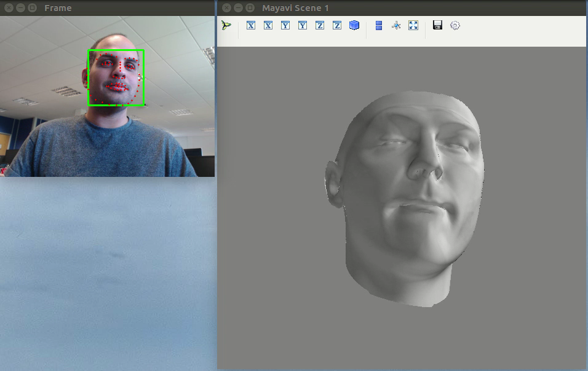Save the scene with floppy disk icon
This screenshot has height=371, width=588.
pos(438,25)
